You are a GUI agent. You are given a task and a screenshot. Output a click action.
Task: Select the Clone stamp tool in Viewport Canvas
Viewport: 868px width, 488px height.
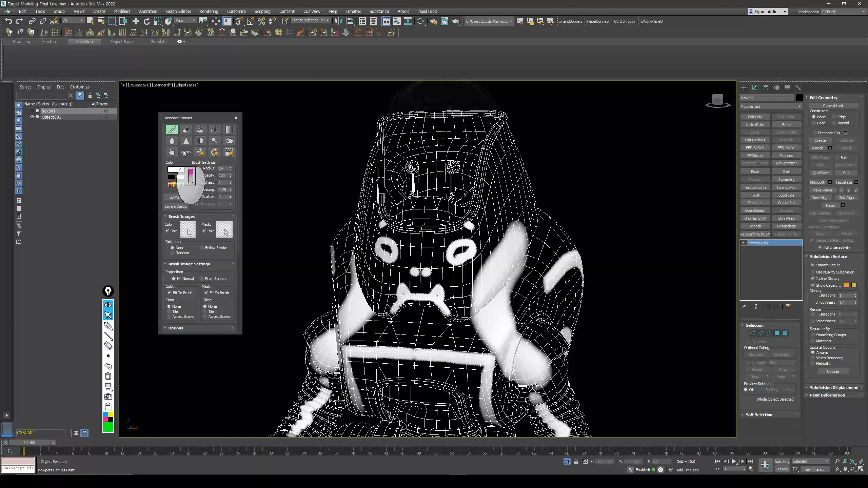click(x=200, y=129)
